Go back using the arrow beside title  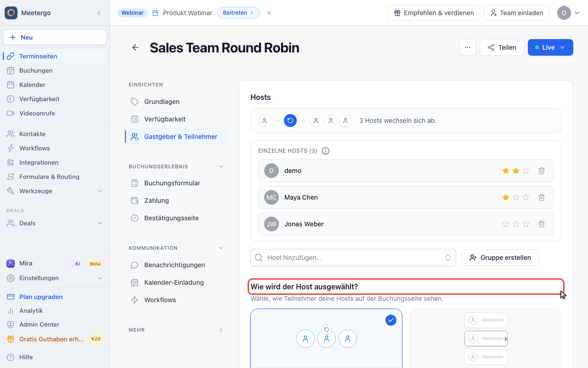pos(136,47)
